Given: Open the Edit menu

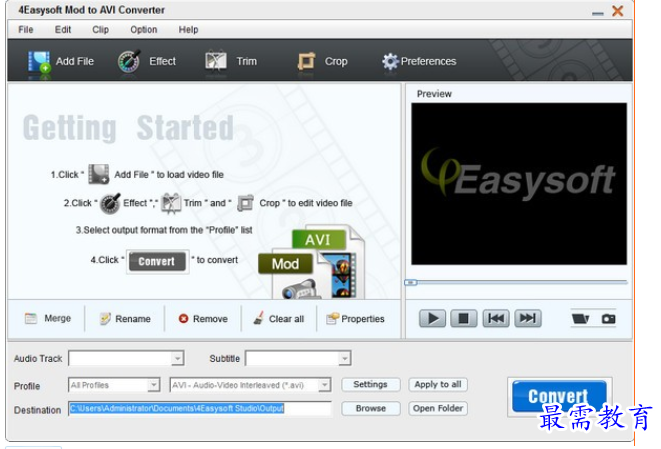Looking at the screenshot, I should (x=63, y=30).
